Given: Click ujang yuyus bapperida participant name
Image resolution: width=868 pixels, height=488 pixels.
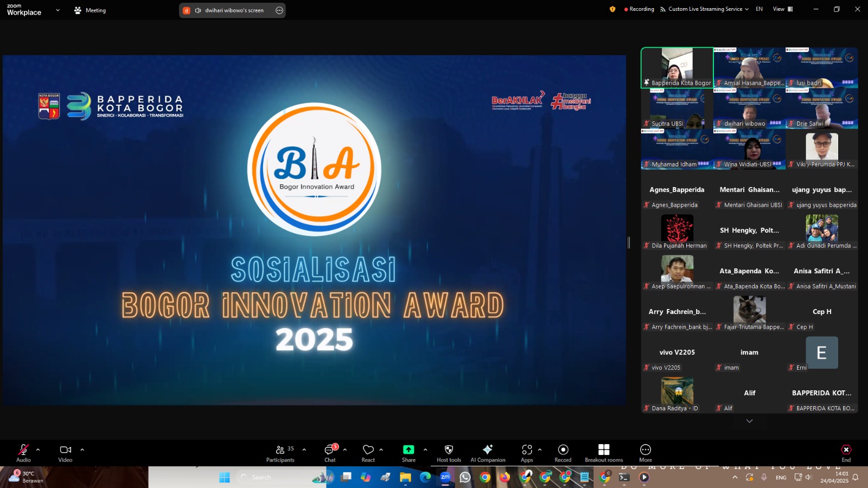Looking at the screenshot, I should click(822, 190).
